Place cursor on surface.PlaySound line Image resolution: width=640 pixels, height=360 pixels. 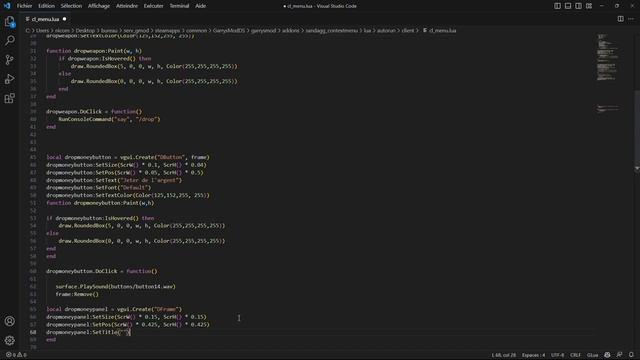116,287
